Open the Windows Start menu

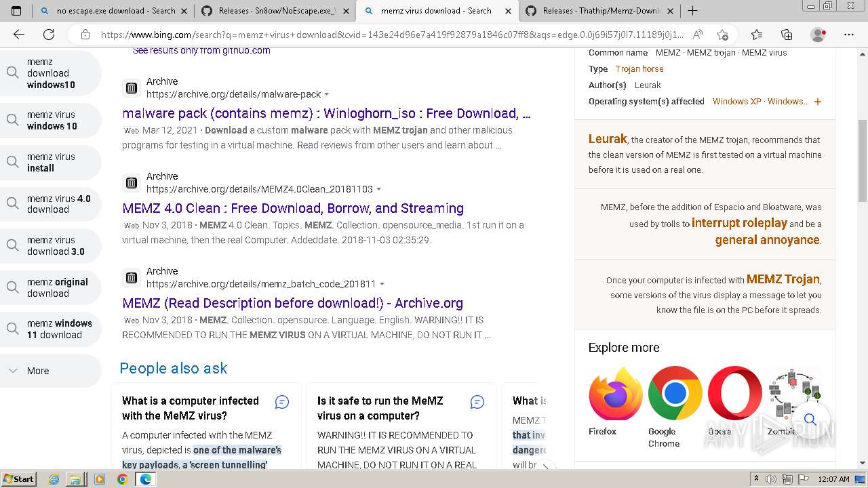[x=19, y=479]
